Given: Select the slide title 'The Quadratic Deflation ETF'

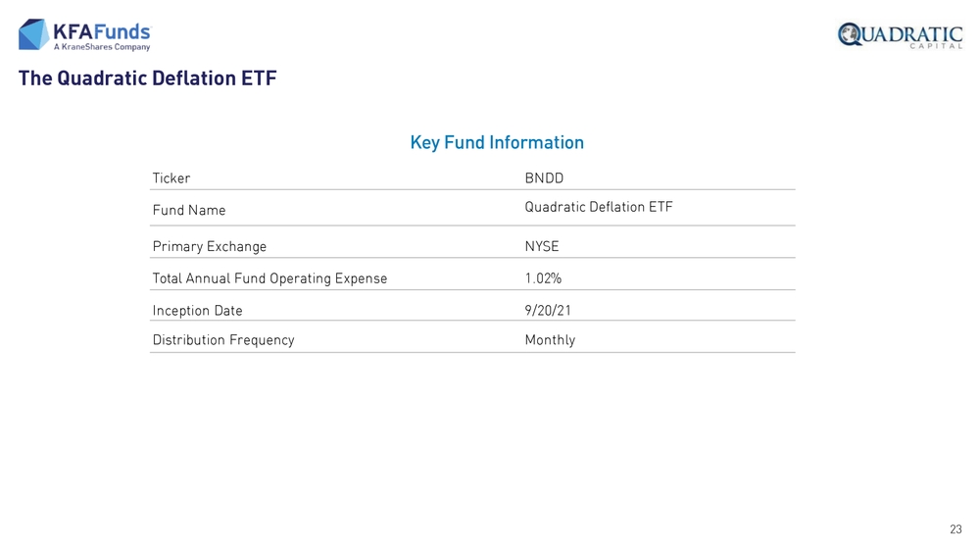Looking at the screenshot, I should (147, 78).
